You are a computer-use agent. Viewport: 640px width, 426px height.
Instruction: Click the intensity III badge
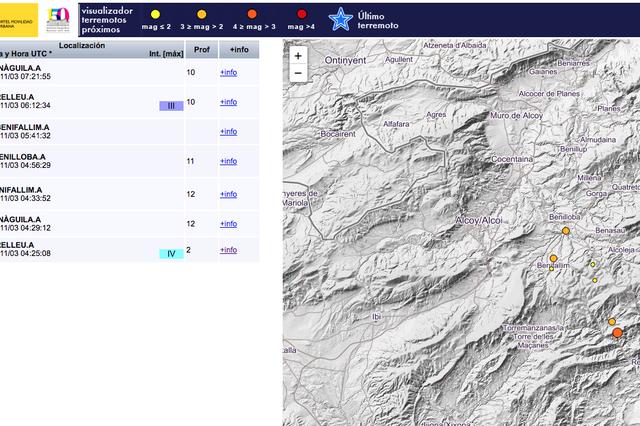pos(171,106)
